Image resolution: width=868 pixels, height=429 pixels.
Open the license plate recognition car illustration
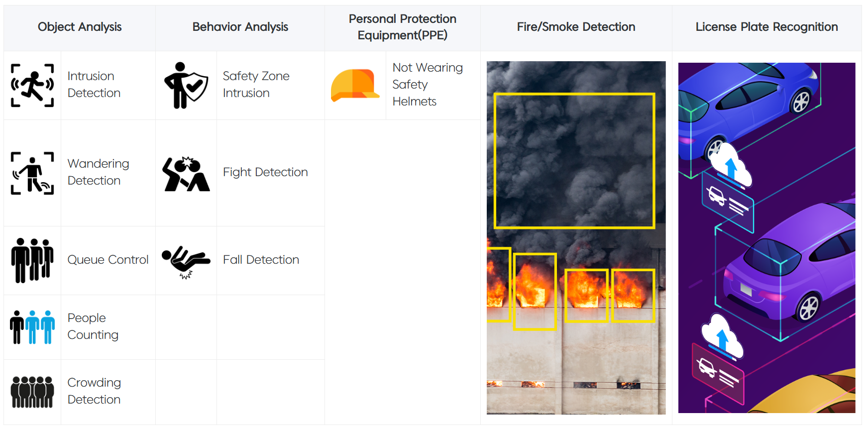(766, 237)
